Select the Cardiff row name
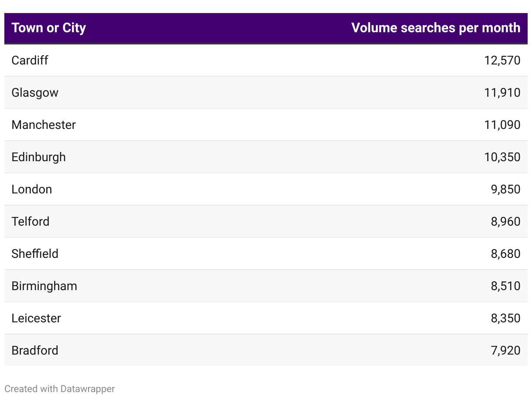 [30, 60]
